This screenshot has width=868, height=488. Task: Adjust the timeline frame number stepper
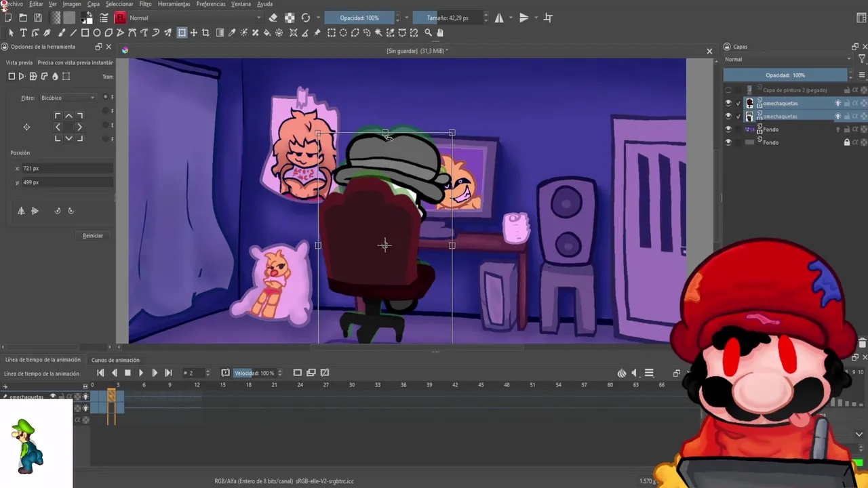208,373
